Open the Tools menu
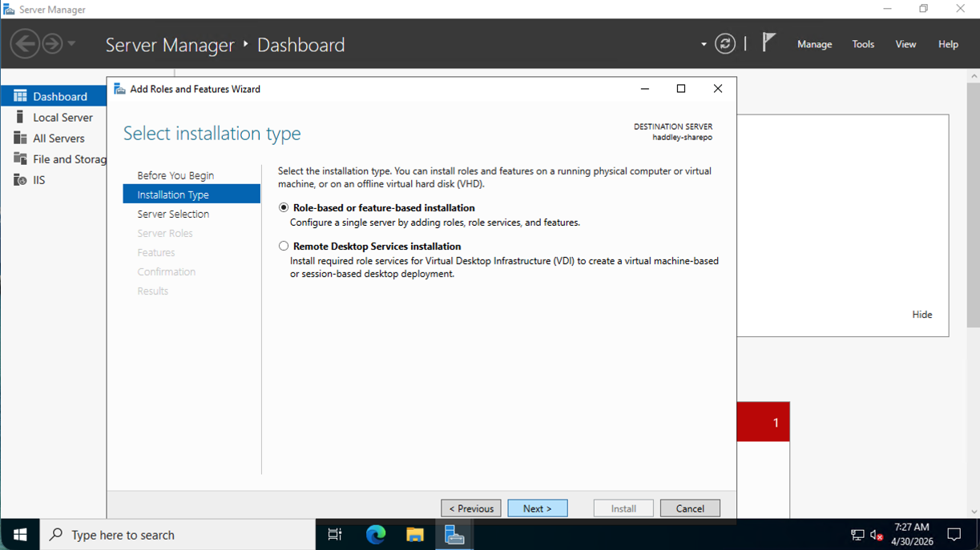The image size is (980, 550). click(863, 44)
